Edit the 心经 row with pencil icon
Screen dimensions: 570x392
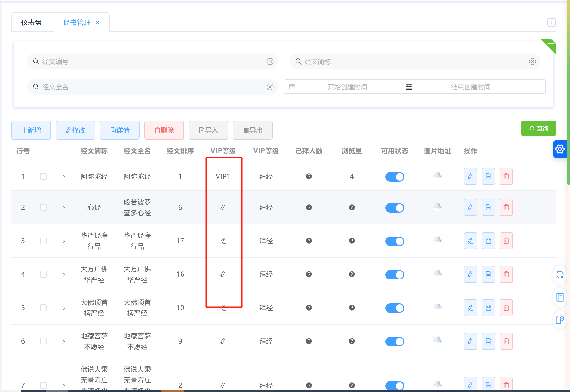pos(470,208)
